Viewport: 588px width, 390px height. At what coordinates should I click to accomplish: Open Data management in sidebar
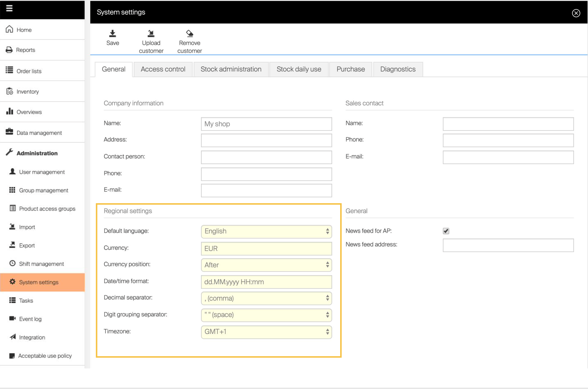[x=39, y=133]
